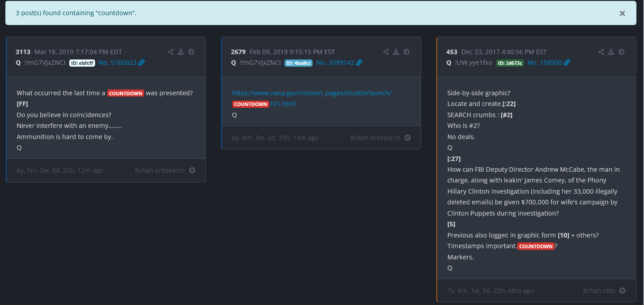The height and width of the screenshot is (305, 644).
Task: Click the "7y, 8m, 1w, 5d, 23h, 48m ago" timestamp
Action: click(x=491, y=291)
